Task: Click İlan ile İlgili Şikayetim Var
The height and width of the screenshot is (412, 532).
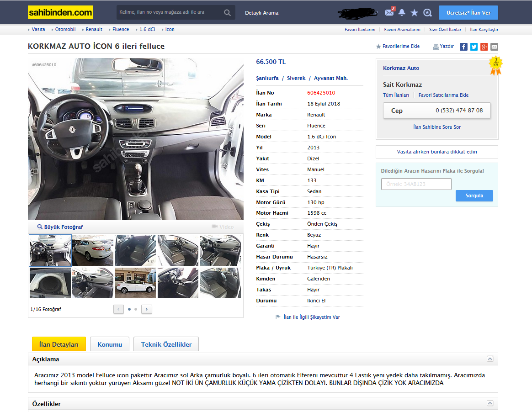Action: pos(312,317)
